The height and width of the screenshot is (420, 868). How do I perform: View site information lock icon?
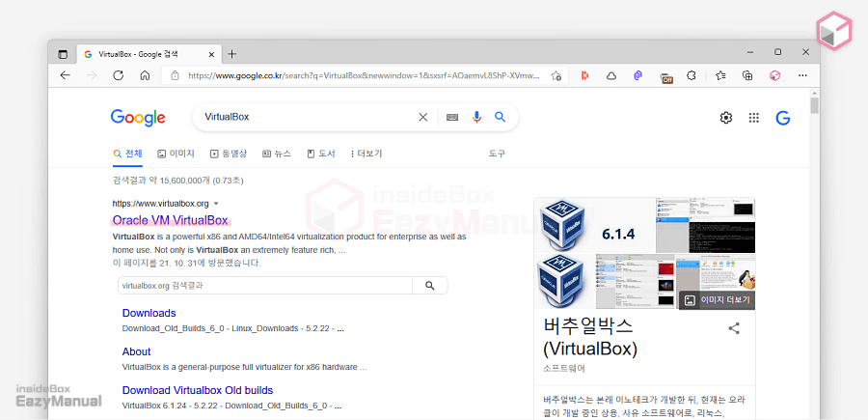[x=175, y=75]
